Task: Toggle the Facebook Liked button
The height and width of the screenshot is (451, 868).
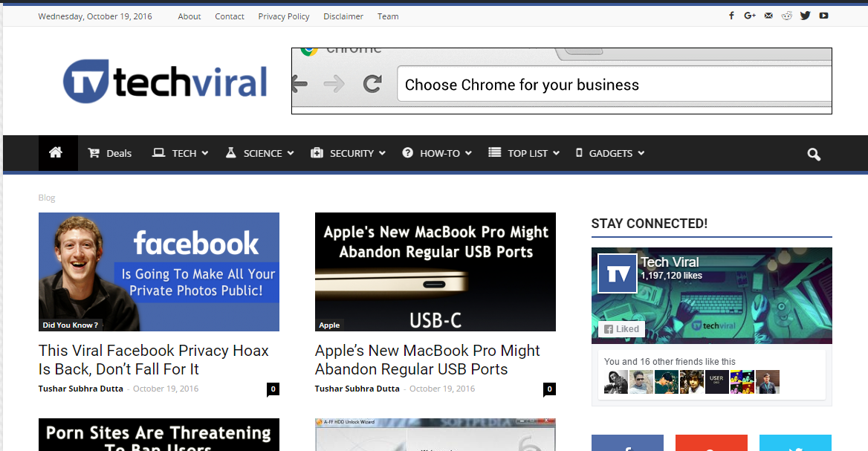Action: tap(622, 328)
